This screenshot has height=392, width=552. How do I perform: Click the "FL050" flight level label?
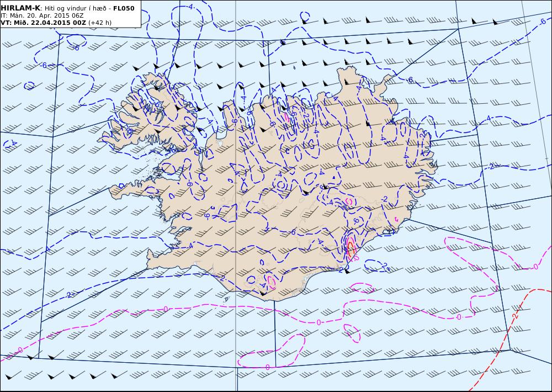124,8
